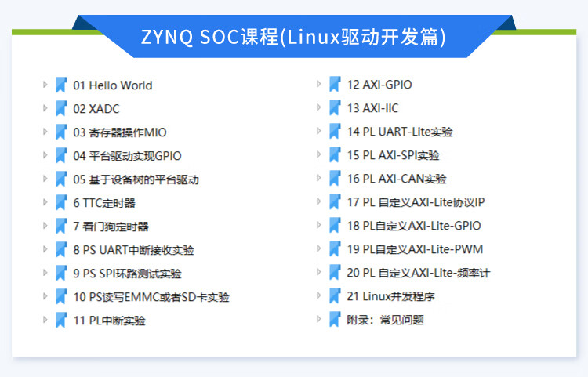Expand the 02 XADC chapter arrow
Viewport: 588px width, 377px height.
[x=45, y=108]
